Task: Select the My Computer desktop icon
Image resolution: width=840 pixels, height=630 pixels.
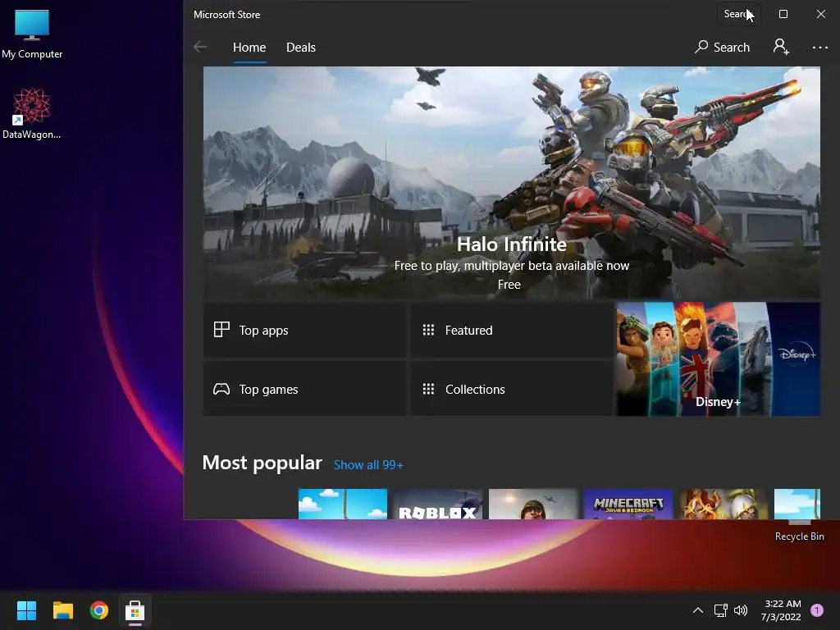Action: pyautogui.click(x=32, y=34)
